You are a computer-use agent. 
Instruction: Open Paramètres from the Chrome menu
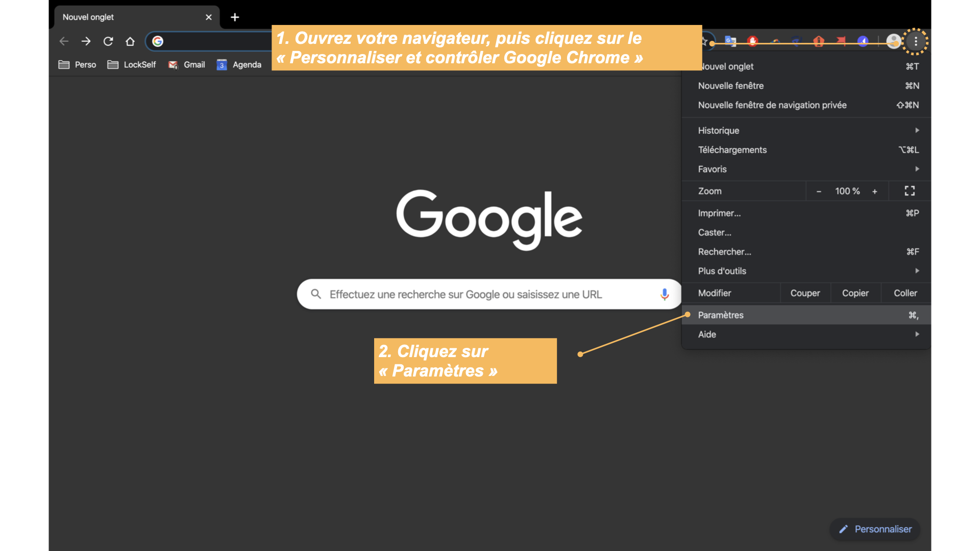click(x=806, y=315)
